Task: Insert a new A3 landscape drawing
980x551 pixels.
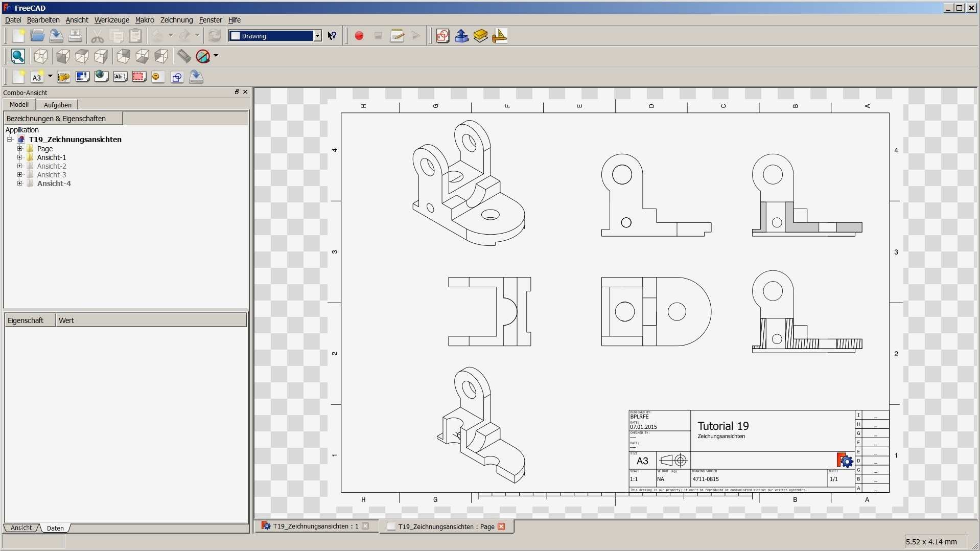Action: click(37, 77)
